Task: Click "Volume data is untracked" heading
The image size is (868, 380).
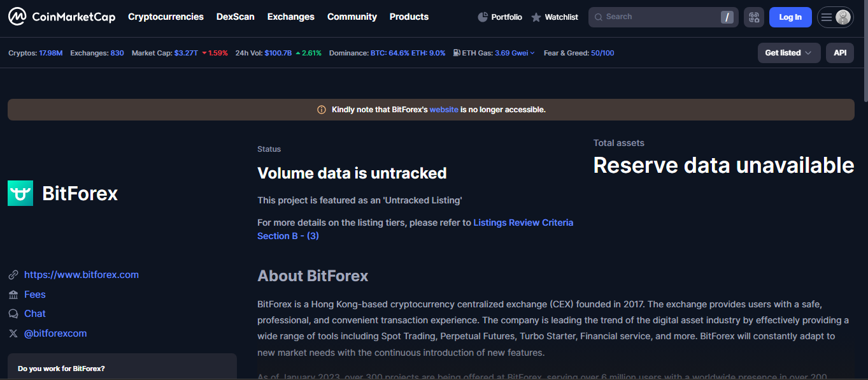Action: 352,173
